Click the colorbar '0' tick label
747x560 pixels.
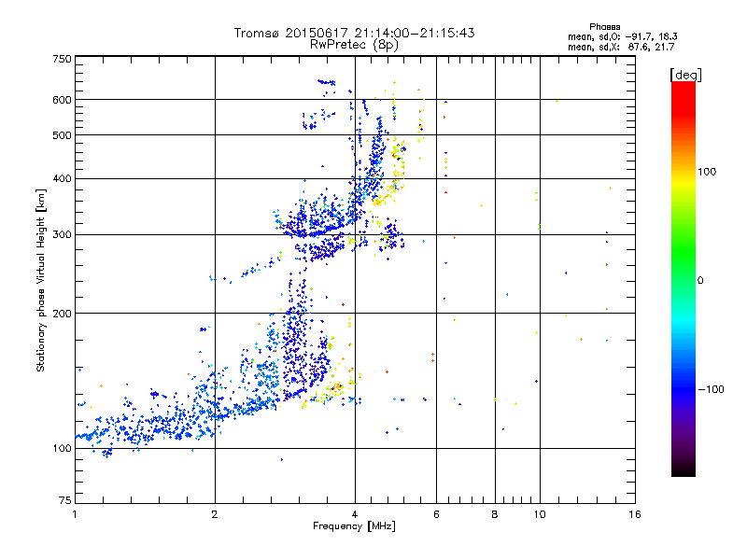700,280
